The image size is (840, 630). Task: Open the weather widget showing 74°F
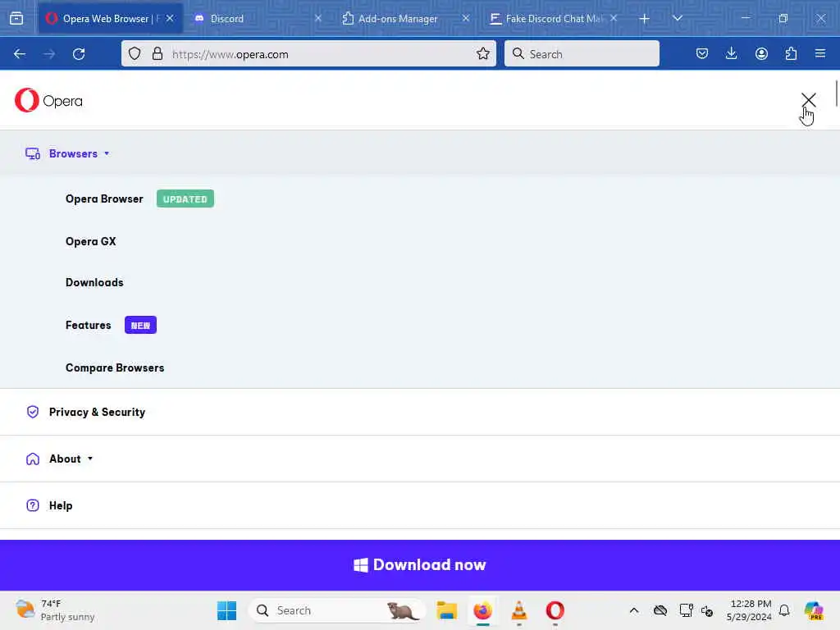click(55, 610)
